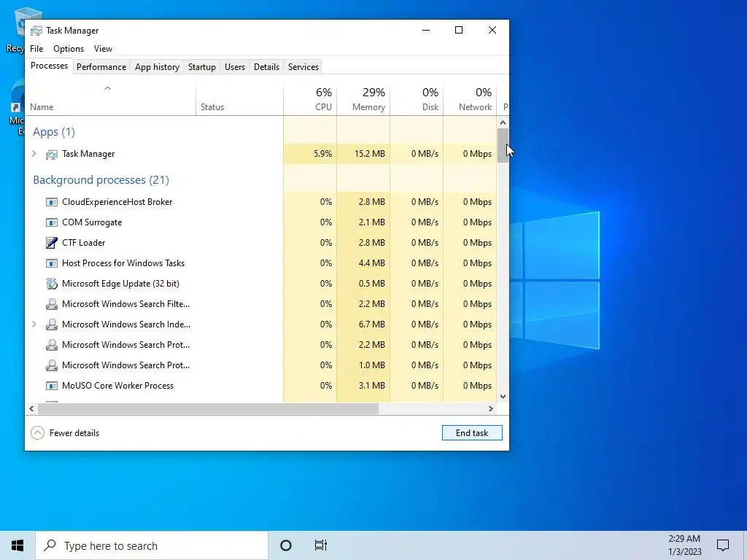
Task: Select Microsoft Edge Update (32 bit)
Action: (120, 284)
